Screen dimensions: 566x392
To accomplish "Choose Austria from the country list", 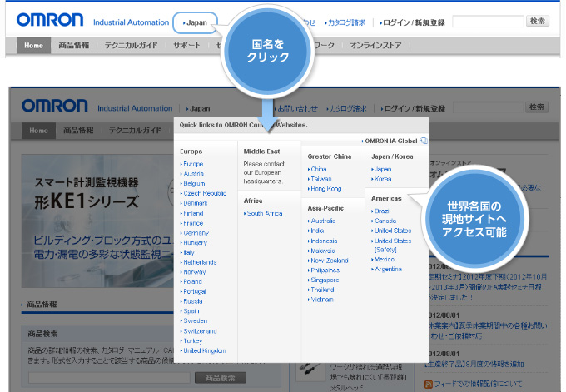I will coord(192,174).
